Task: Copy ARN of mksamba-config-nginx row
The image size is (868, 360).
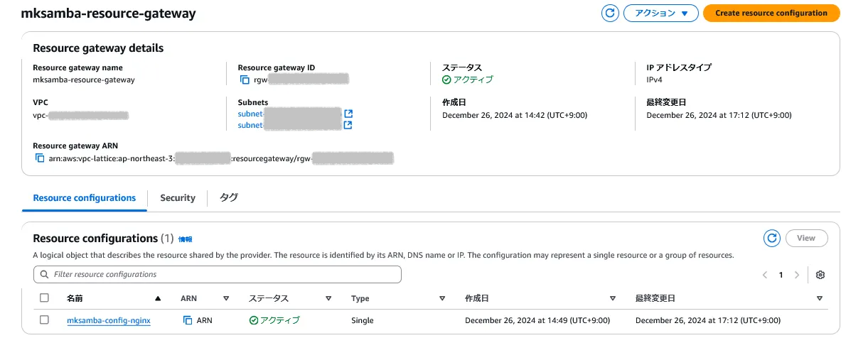Action: click(x=188, y=320)
